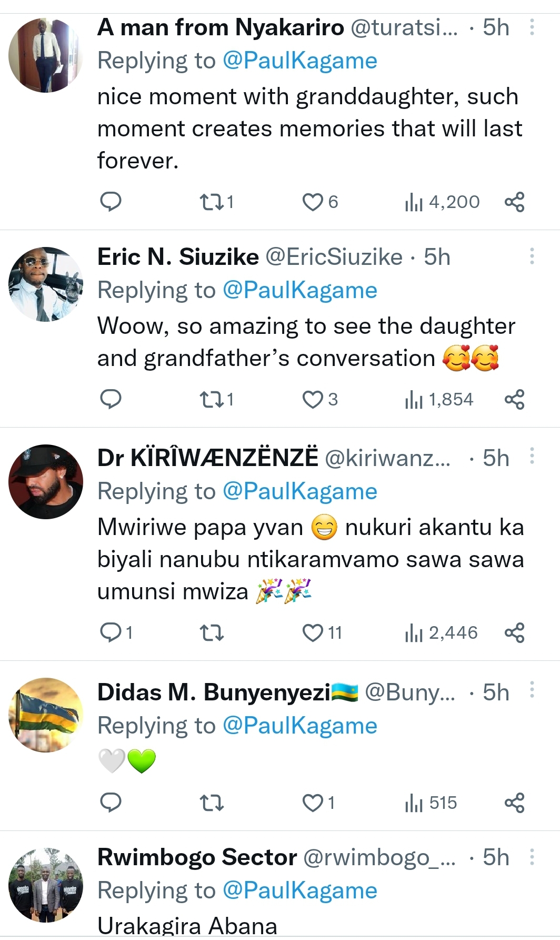The width and height of the screenshot is (560, 940).
Task: Open replies on Dr KÏRÎWÆNZËNZË's tweet
Action: click(x=111, y=632)
